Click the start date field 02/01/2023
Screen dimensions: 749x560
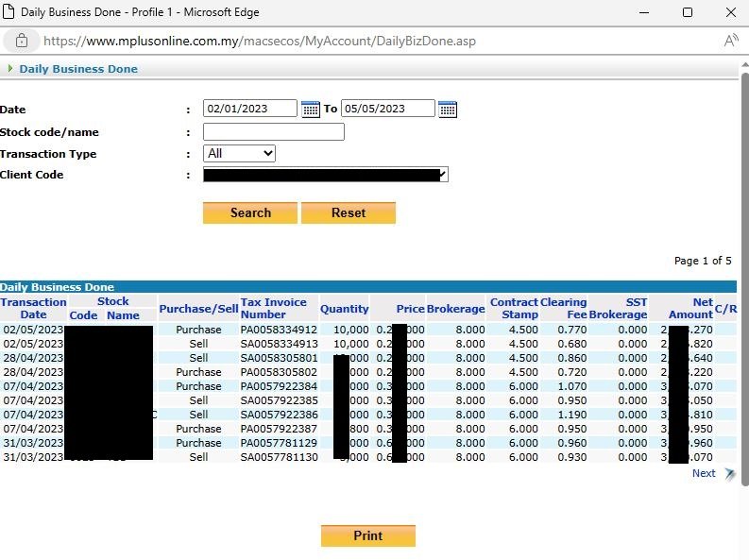[250, 109]
